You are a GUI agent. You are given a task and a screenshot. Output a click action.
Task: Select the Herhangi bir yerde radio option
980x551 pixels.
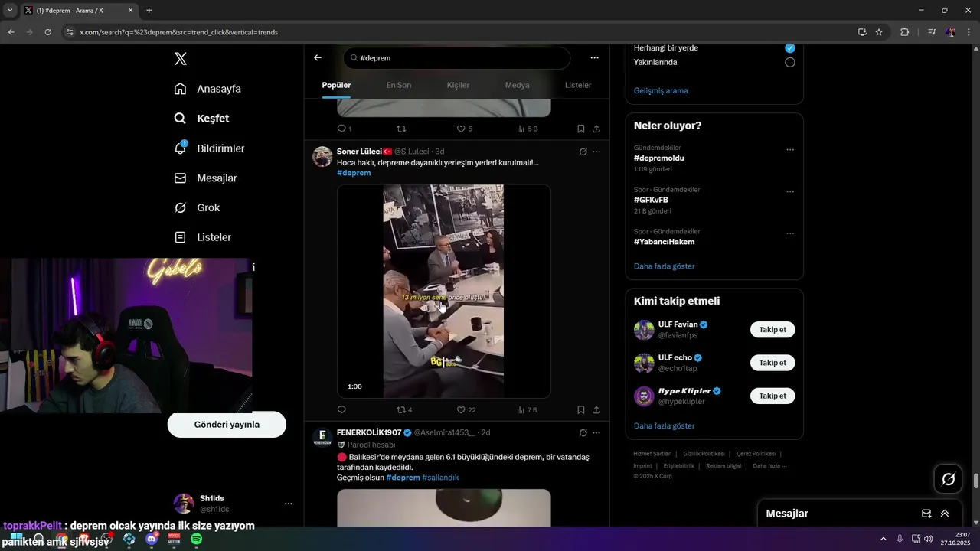point(790,47)
